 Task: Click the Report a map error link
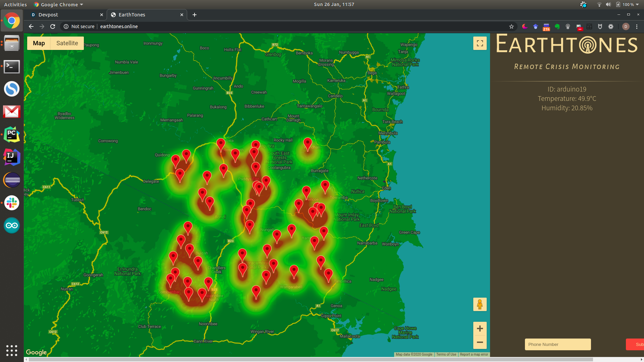[x=474, y=354]
